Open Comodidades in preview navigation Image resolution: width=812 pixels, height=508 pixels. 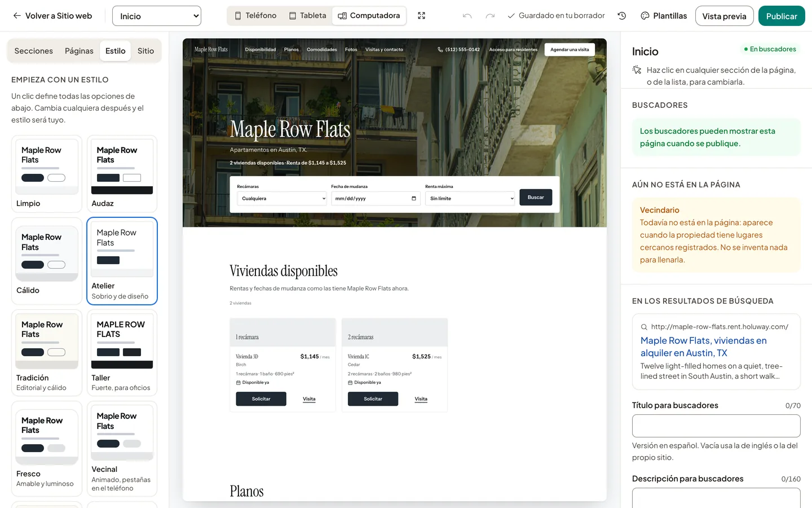[x=322, y=50]
